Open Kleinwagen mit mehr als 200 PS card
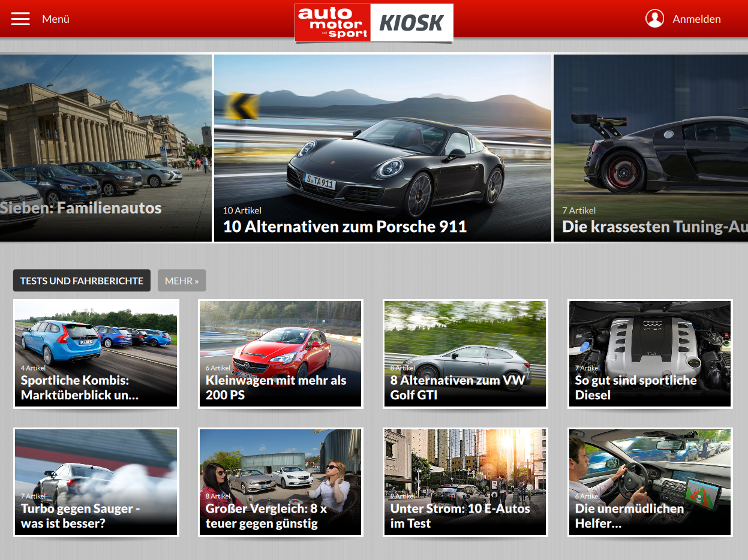This screenshot has width=748, height=560. click(281, 354)
